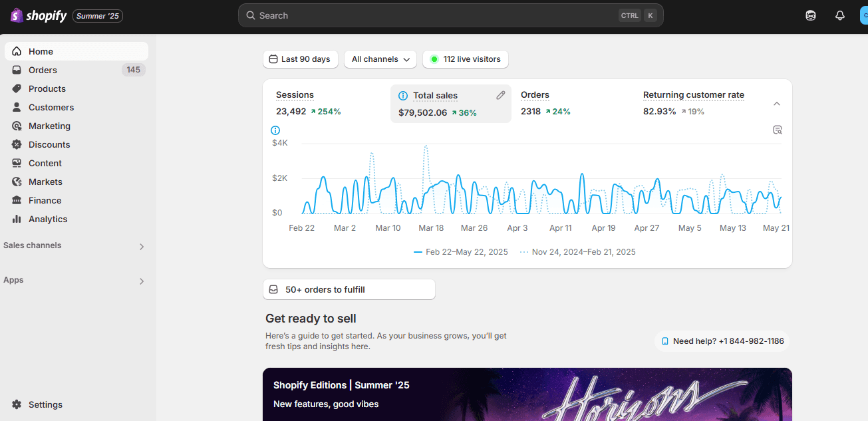
Task: Open the view report icon on chart
Action: coord(778,130)
